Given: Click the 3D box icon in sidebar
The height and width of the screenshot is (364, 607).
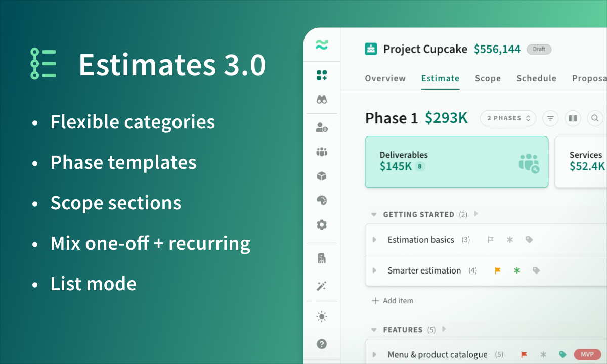Looking at the screenshot, I should click(x=322, y=176).
